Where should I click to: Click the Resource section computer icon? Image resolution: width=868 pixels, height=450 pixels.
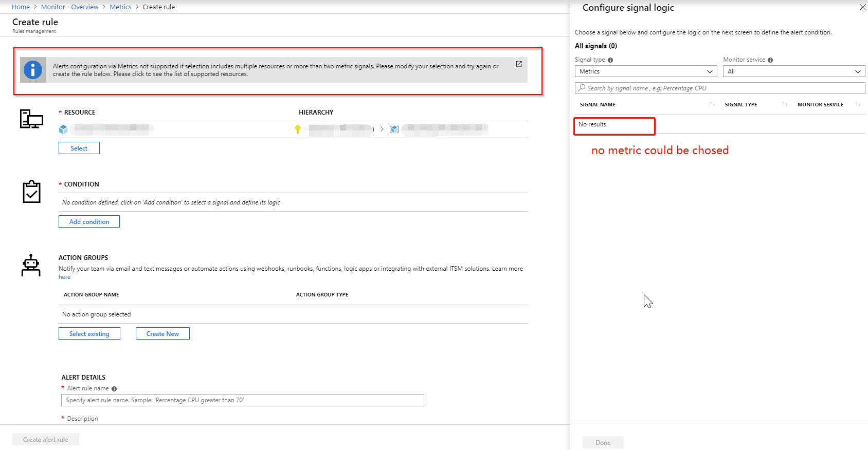pyautogui.click(x=31, y=119)
